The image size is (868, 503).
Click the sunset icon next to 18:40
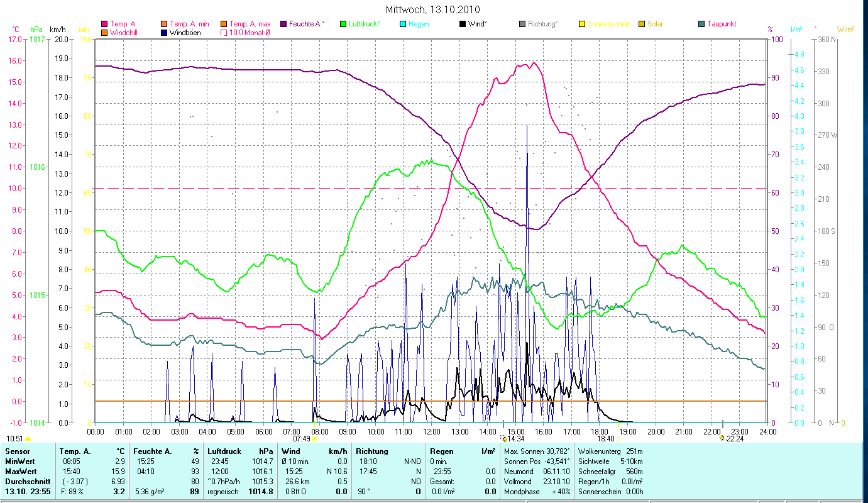point(618,439)
